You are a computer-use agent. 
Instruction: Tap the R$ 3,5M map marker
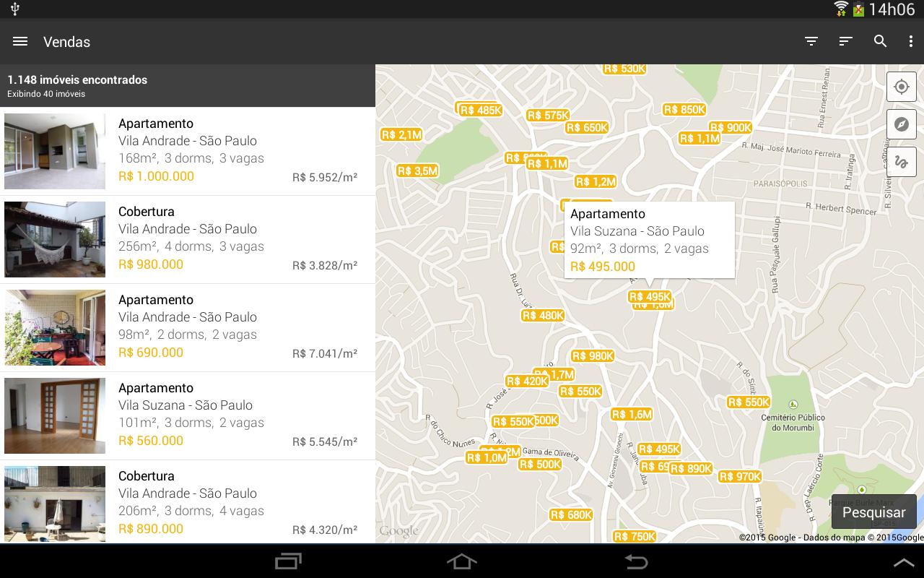point(417,171)
